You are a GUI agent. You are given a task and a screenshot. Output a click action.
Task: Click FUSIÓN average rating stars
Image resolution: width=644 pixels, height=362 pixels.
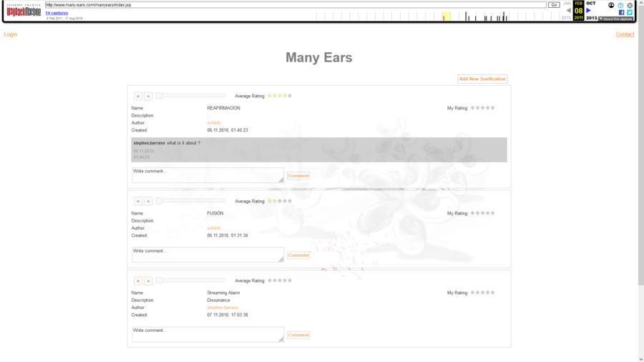click(x=280, y=201)
